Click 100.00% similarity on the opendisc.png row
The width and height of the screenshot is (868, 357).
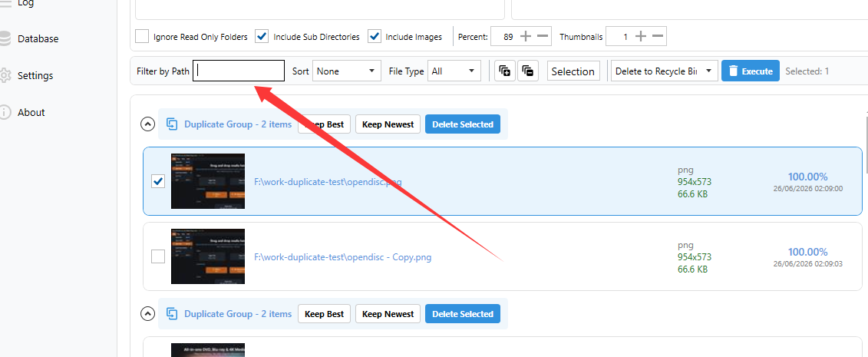807,177
